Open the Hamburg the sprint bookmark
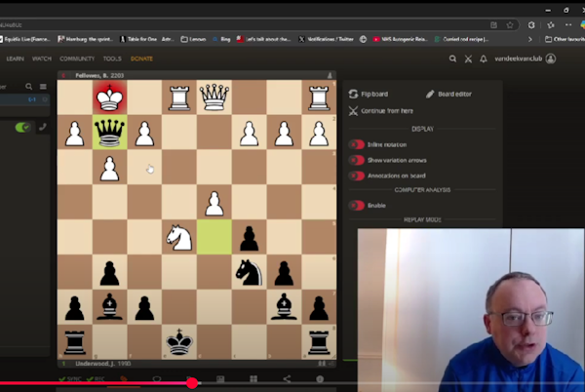Viewport: 585px width, 392px height. [87, 39]
